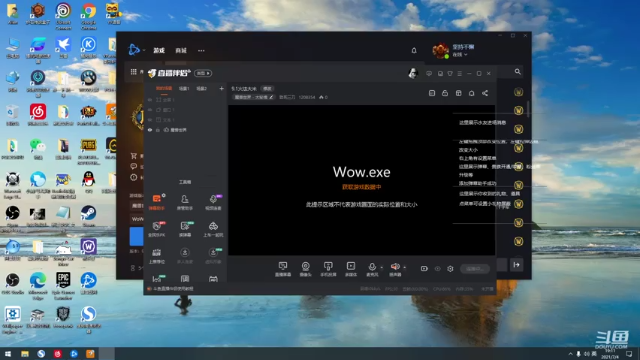640x360 pixels.
Task: Expand the microphone dropdown arrow
Action: [382, 268]
